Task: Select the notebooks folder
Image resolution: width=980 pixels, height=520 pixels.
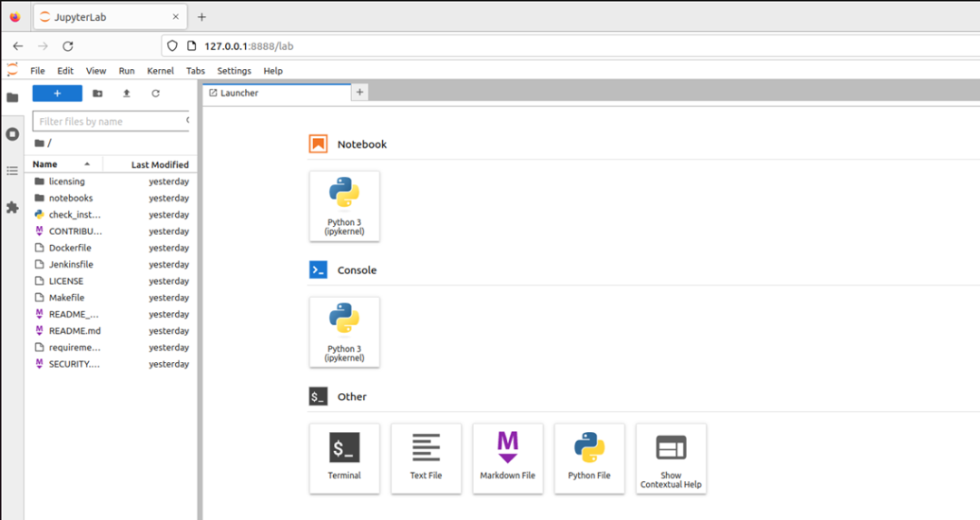Action: click(x=112, y=198)
